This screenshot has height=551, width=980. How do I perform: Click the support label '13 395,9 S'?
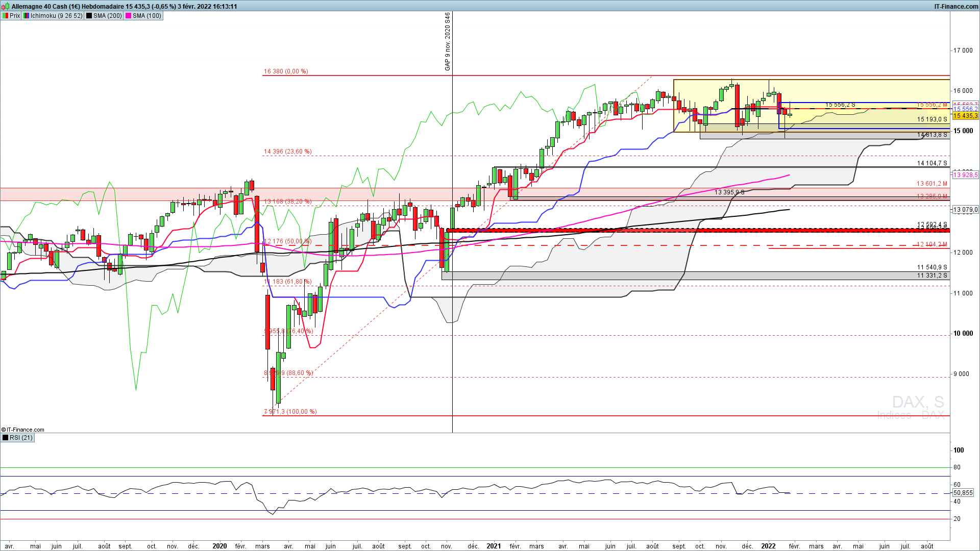[x=729, y=192]
